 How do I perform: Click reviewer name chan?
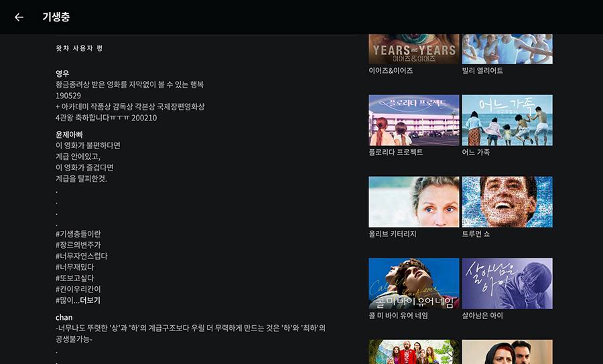click(64, 317)
